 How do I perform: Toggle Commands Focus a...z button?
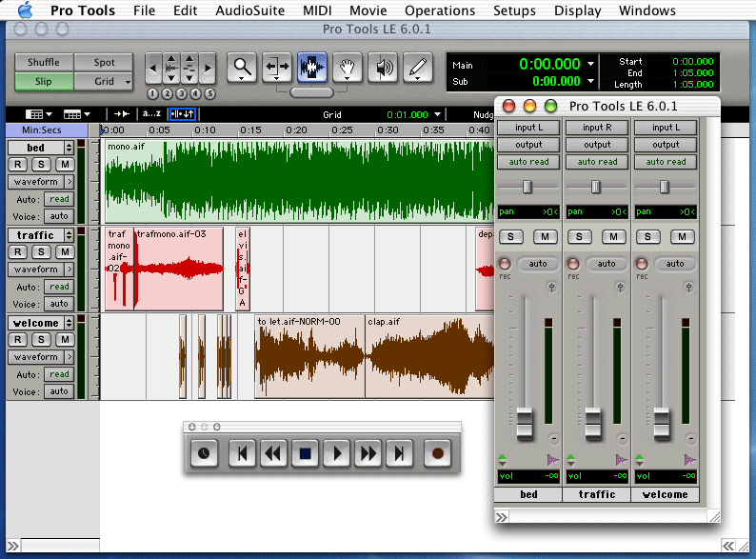(x=151, y=114)
